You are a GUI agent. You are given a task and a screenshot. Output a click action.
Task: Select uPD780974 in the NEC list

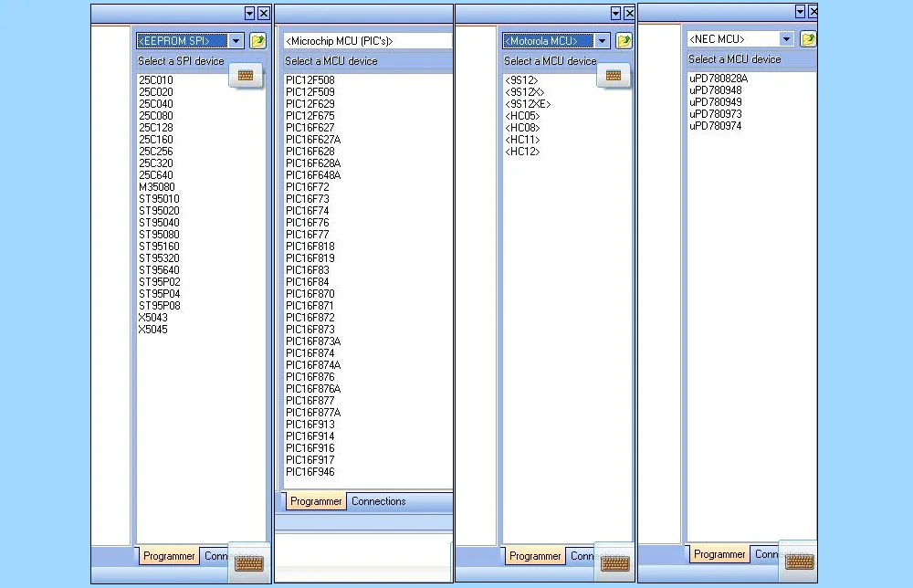716,126
